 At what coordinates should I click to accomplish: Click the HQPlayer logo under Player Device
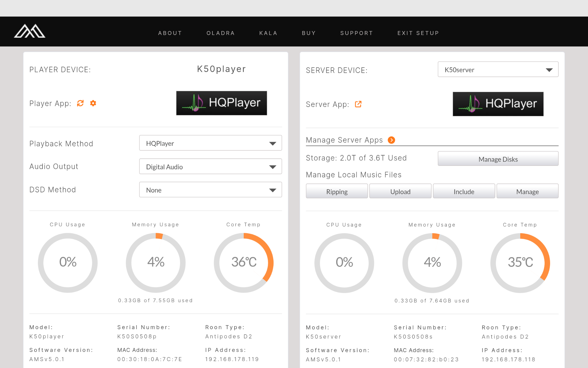(221, 103)
